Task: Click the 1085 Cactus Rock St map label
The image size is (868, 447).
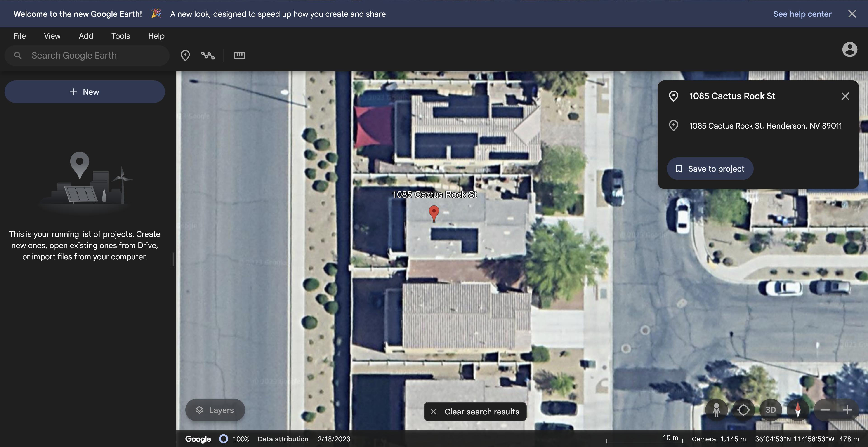Action: 435,194
